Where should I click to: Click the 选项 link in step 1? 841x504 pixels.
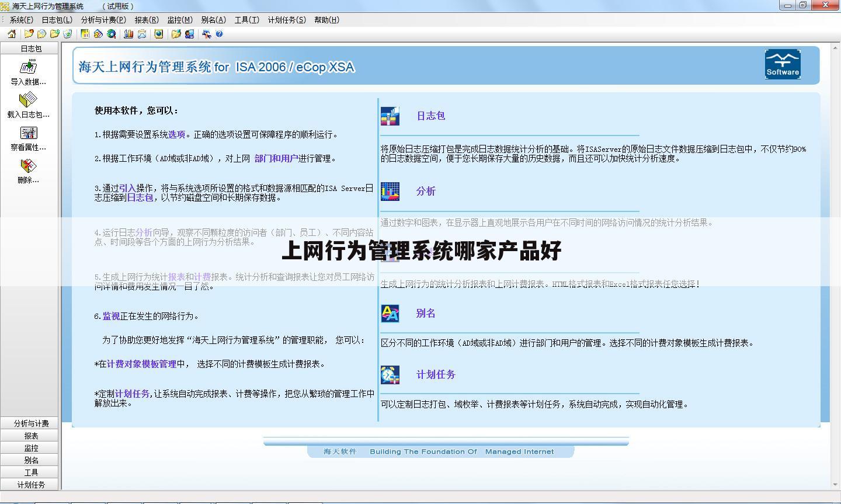point(176,134)
